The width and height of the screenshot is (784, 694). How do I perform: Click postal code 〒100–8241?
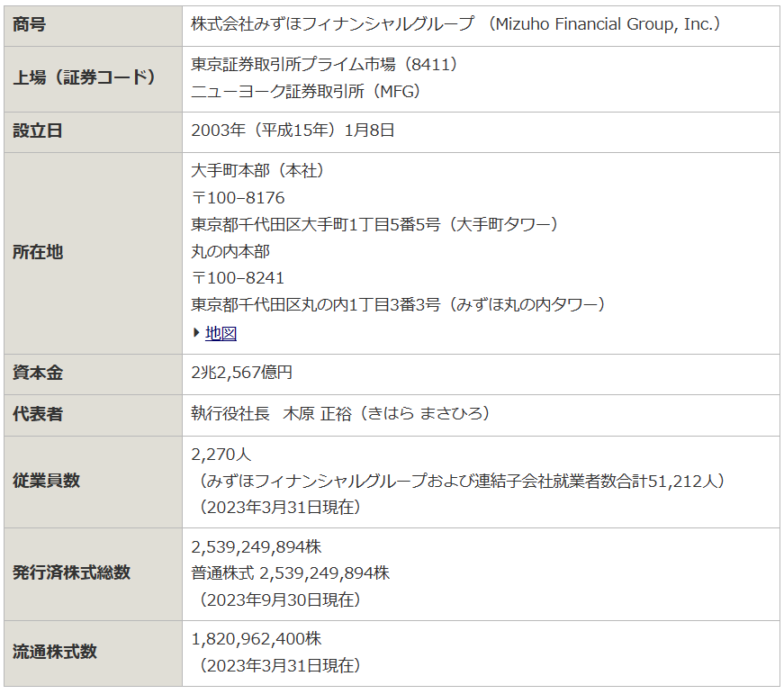point(238,277)
